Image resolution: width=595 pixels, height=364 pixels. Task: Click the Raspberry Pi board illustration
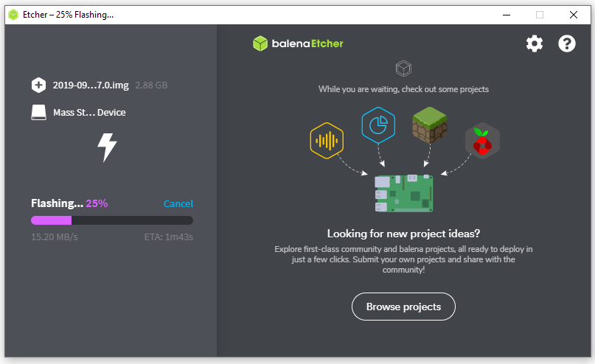point(404,193)
